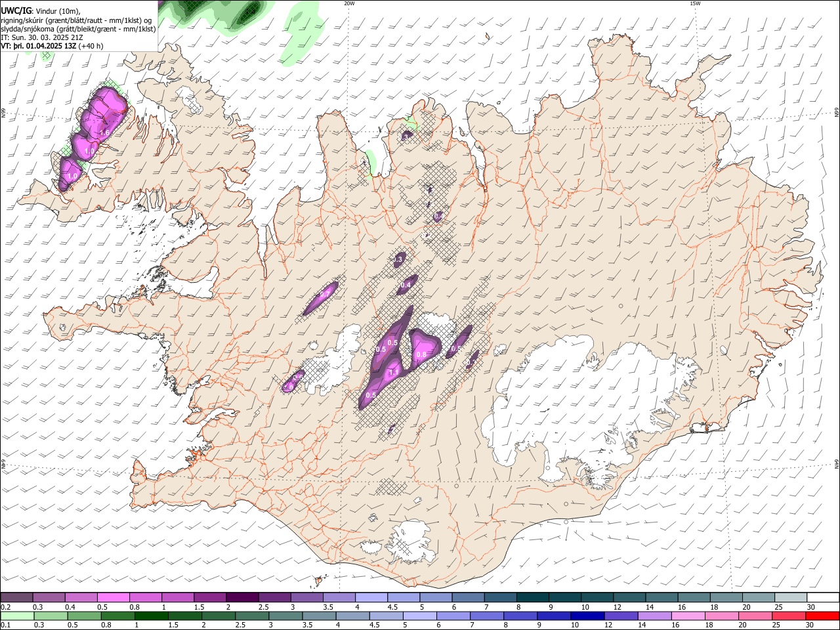Select the bright red above-30 lower legend swatch

pos(821,616)
